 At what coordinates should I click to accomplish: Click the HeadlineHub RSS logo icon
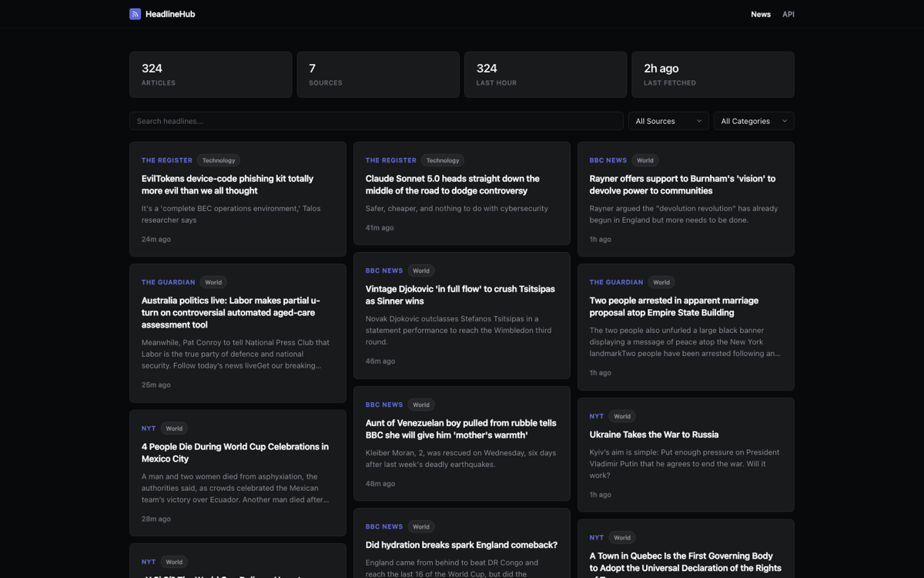click(x=135, y=14)
